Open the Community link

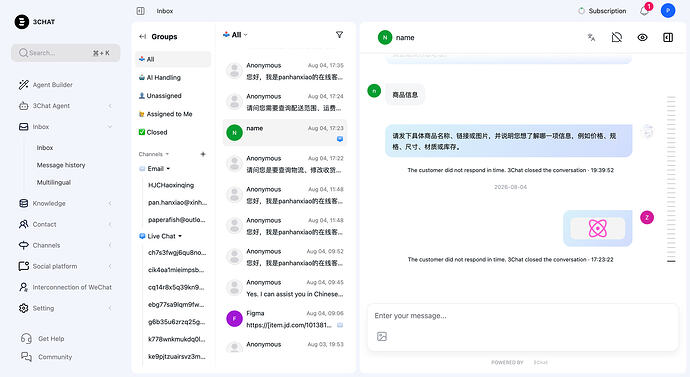47,357
